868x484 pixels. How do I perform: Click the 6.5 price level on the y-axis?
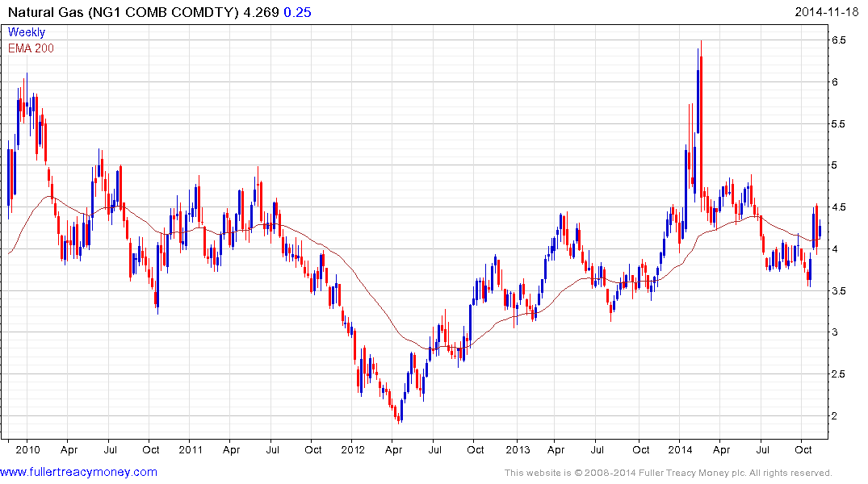coord(838,40)
